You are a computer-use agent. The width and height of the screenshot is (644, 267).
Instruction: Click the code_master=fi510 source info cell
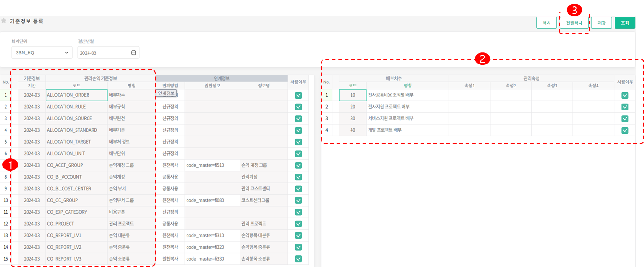coord(212,165)
